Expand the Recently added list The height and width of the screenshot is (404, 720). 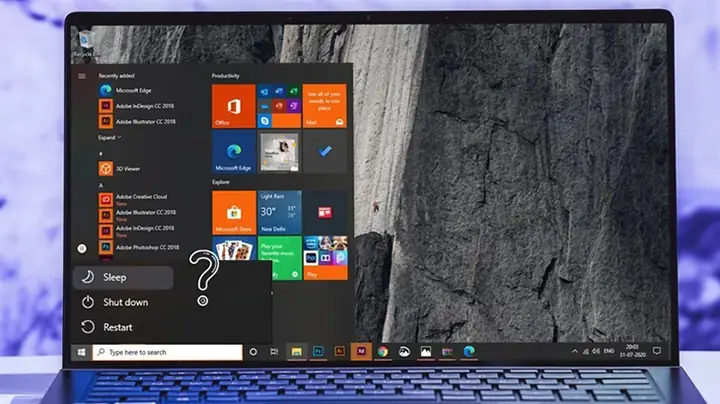[x=109, y=137]
